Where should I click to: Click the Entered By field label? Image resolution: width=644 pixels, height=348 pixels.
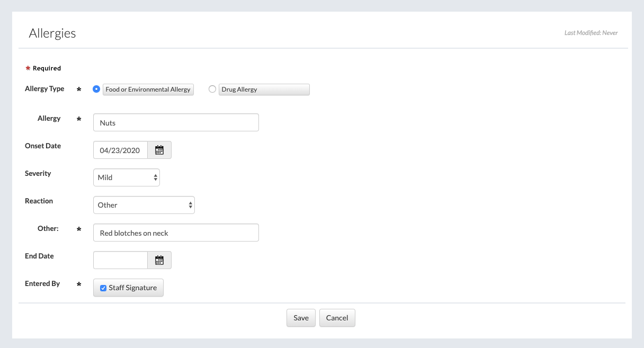[42, 284]
